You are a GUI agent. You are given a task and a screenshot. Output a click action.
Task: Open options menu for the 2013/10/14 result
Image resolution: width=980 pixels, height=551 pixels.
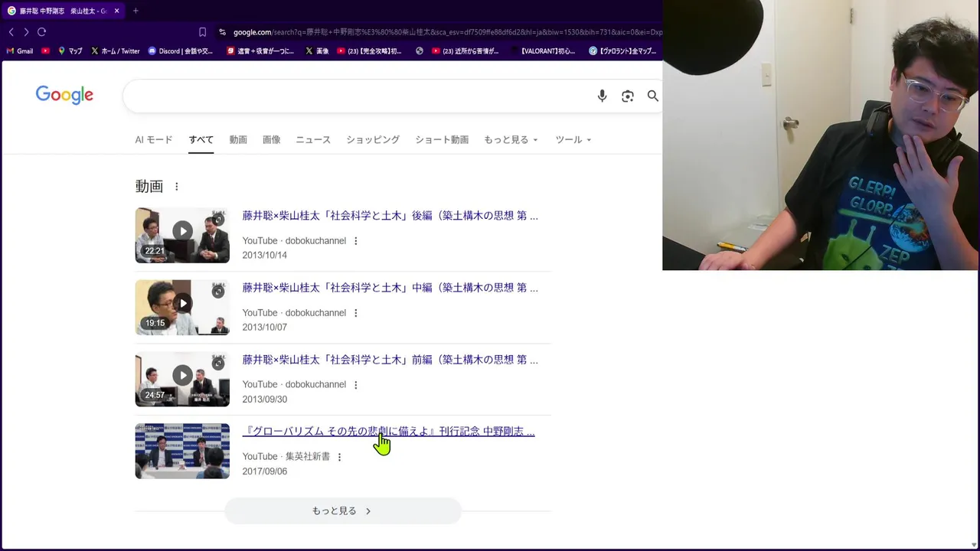coord(355,241)
